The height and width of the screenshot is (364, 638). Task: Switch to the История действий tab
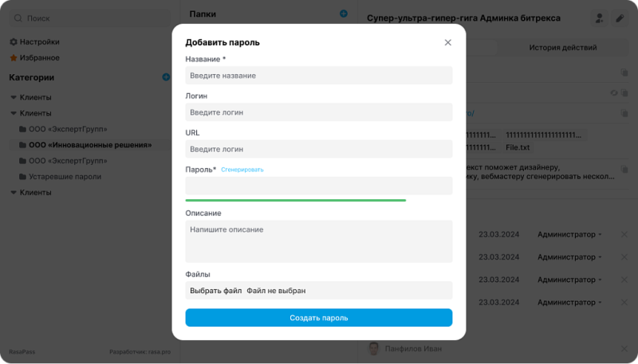tap(562, 48)
